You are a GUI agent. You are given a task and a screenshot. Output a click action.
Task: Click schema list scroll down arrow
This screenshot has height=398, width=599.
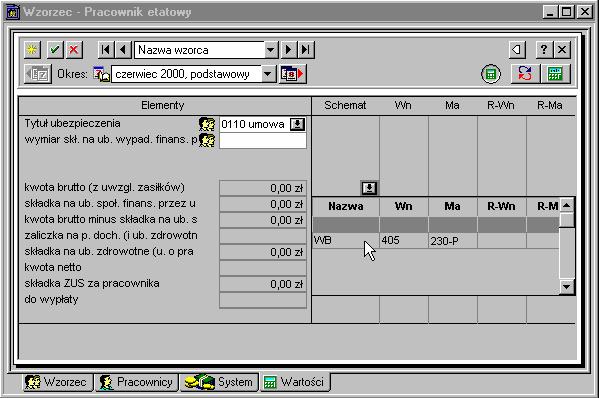pyautogui.click(x=567, y=286)
